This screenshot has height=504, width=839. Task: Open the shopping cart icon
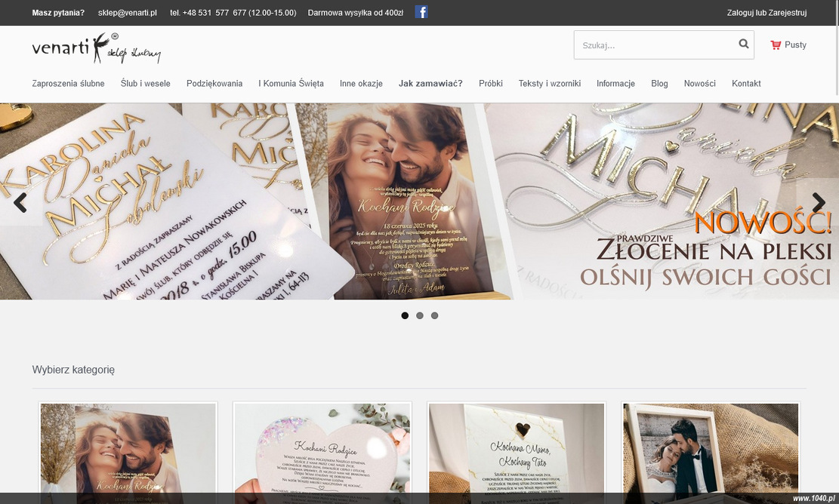[776, 45]
